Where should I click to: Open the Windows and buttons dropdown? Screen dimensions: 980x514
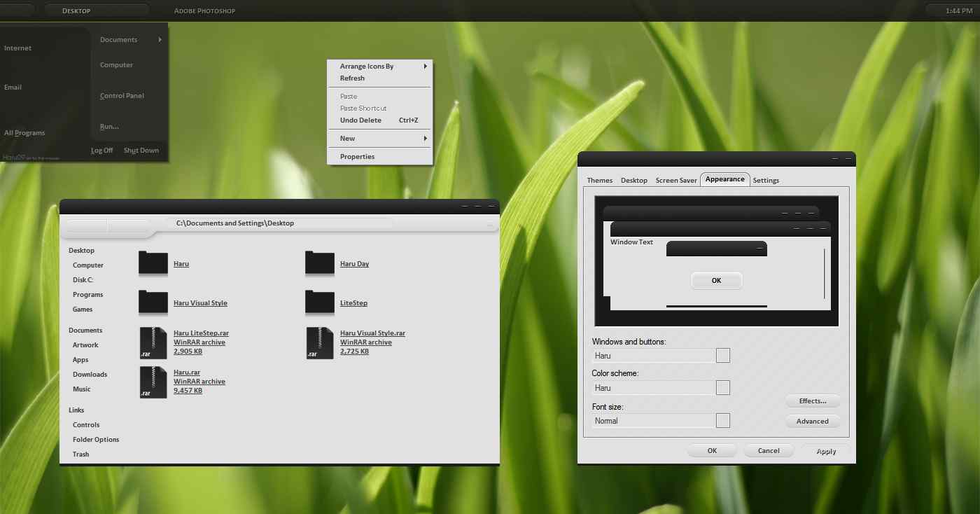723,356
